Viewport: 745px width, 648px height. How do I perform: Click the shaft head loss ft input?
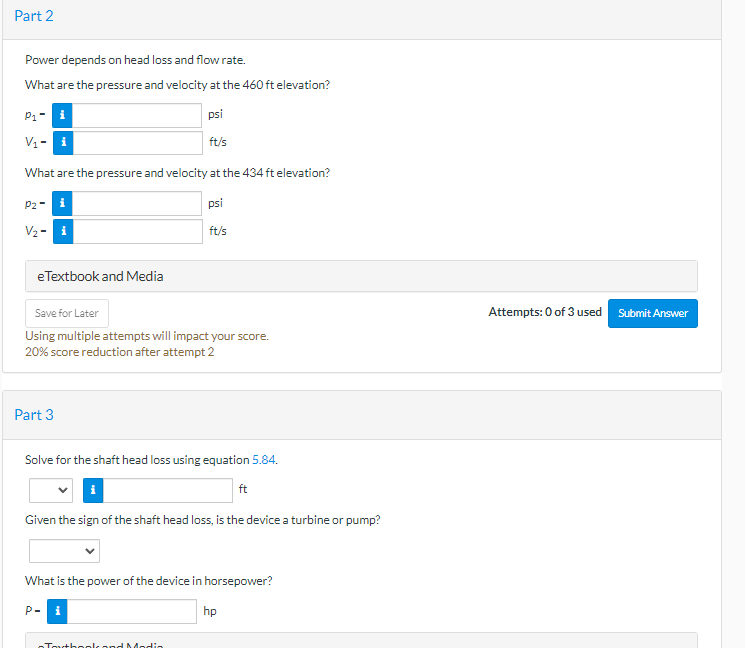(x=168, y=490)
